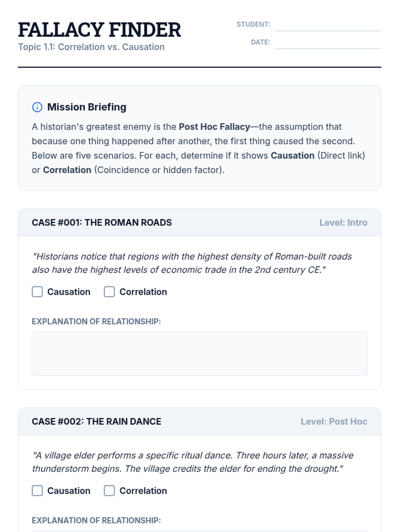This screenshot has width=399, height=532.
Task: Tick Causation for the Rain Dance case
Action: pyautogui.click(x=38, y=490)
